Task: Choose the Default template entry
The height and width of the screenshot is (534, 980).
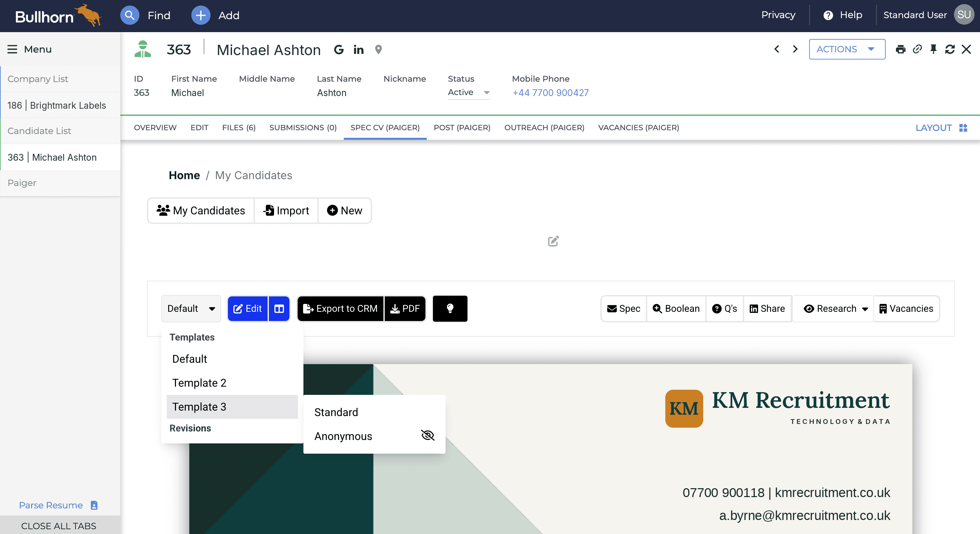Action: 232,359
